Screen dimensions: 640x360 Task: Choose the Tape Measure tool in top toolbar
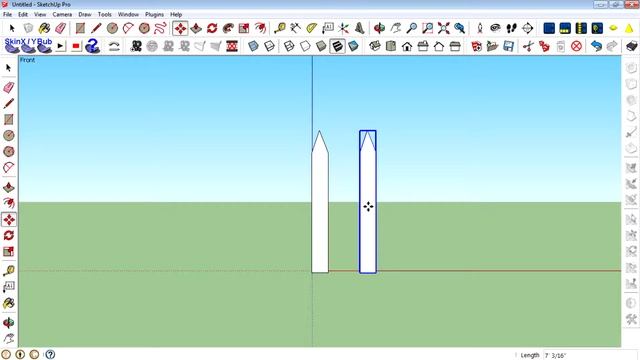point(280,28)
